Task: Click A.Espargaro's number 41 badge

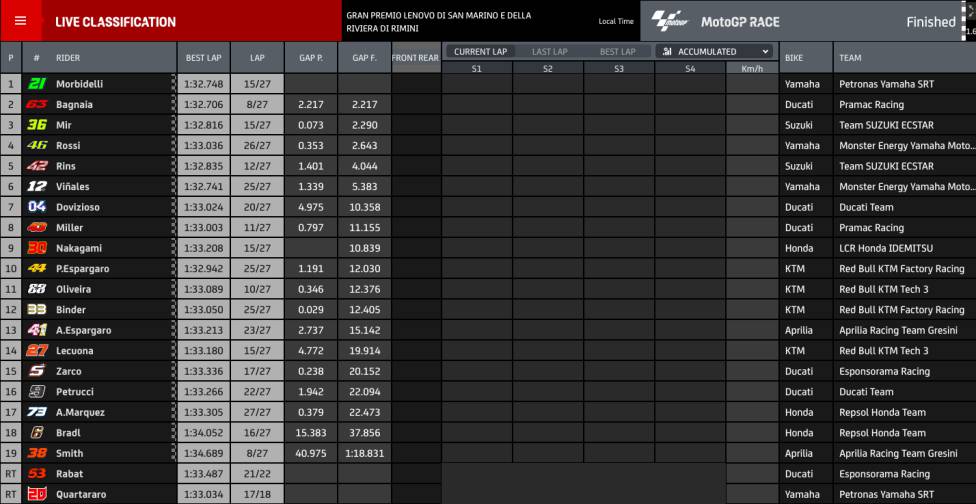Action: [37, 330]
